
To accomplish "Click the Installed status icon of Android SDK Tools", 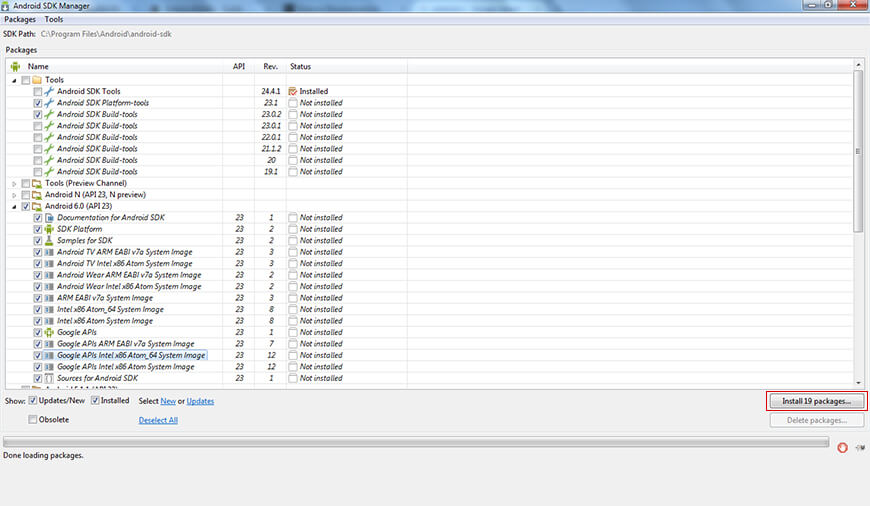I will [293, 92].
